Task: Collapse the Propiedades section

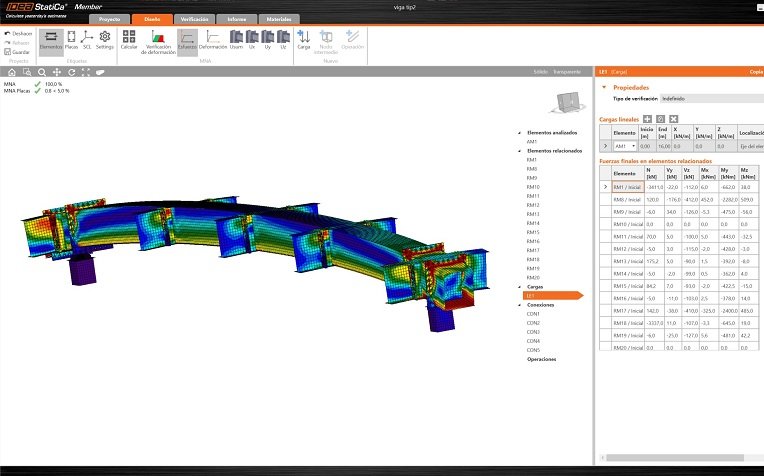Action: coord(604,87)
